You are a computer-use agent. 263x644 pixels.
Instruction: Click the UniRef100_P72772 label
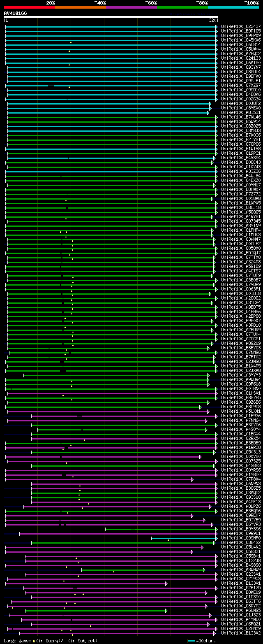[x=241, y=194]
